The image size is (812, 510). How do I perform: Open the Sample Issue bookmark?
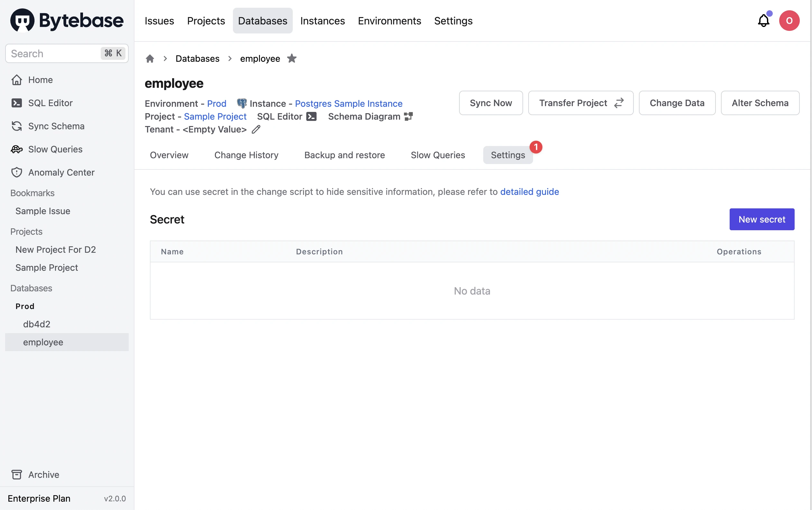click(x=42, y=211)
